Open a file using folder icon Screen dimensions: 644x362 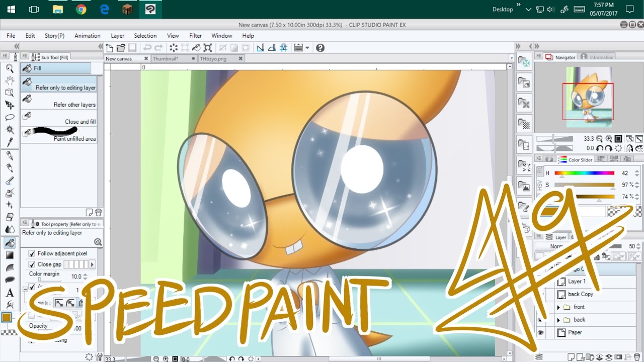[121, 48]
